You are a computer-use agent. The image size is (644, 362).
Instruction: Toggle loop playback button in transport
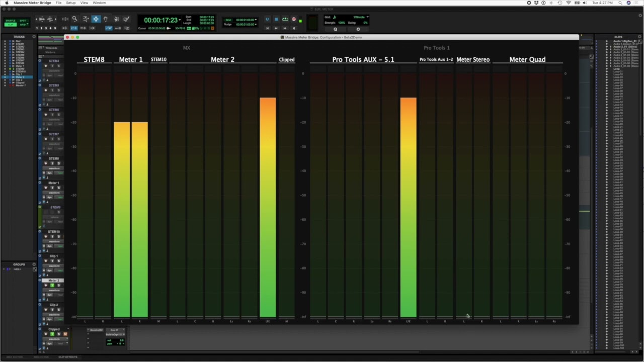[285, 19]
